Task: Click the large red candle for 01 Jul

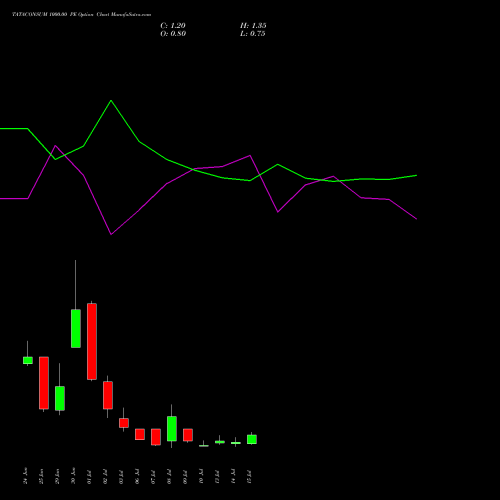Action: tap(92, 341)
